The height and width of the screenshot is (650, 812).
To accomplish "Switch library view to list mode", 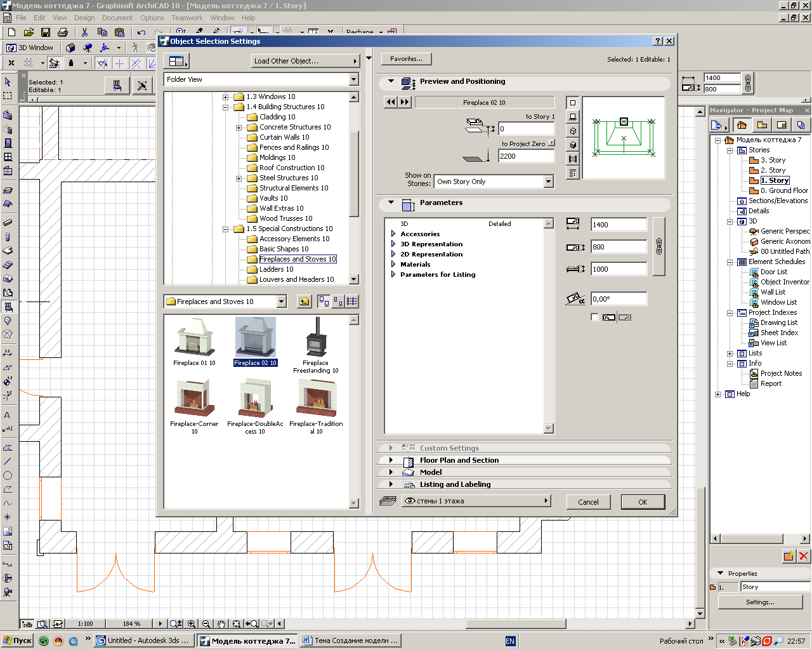I will pyautogui.click(x=352, y=302).
